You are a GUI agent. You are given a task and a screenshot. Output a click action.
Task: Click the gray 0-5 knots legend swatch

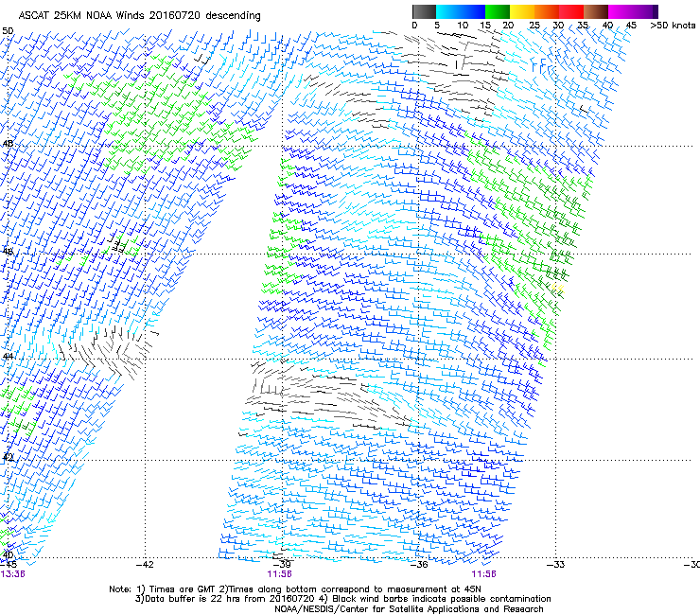click(x=424, y=11)
